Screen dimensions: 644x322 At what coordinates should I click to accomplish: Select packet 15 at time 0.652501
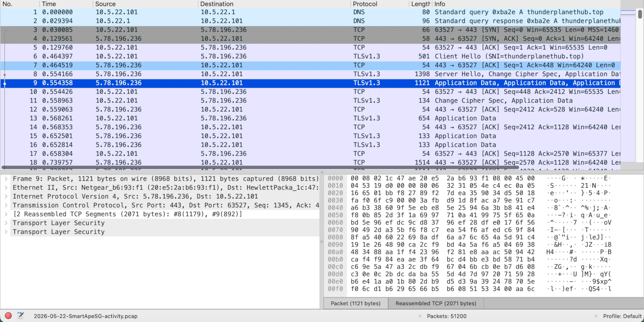[x=310, y=136]
